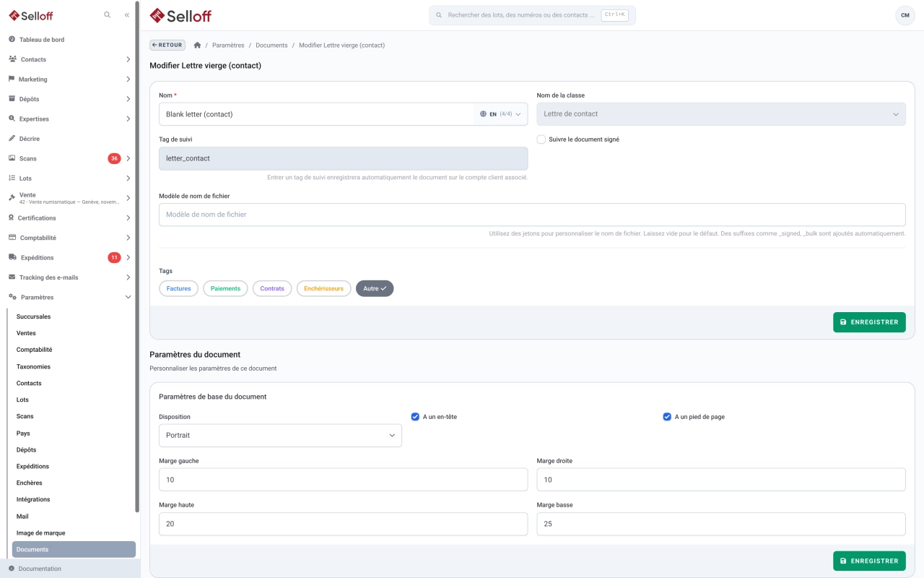
Task: Click the Certifications ribbon icon
Action: tap(12, 217)
